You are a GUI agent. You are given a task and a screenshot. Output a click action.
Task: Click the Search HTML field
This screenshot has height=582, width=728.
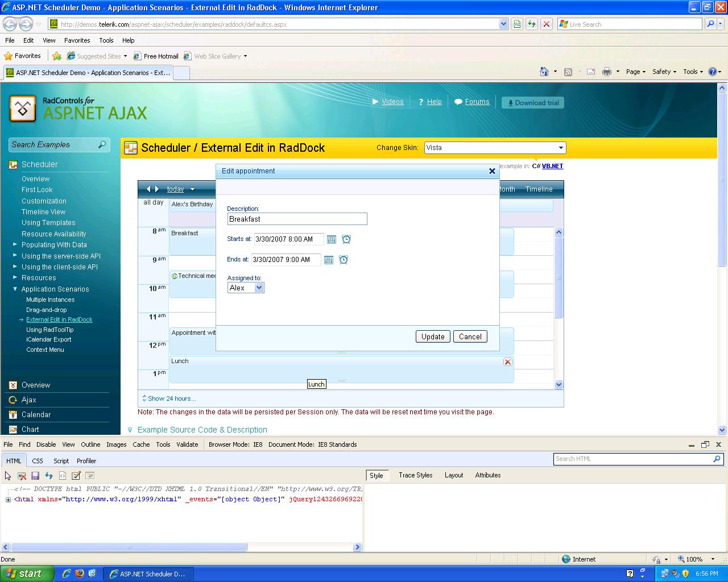(639, 459)
